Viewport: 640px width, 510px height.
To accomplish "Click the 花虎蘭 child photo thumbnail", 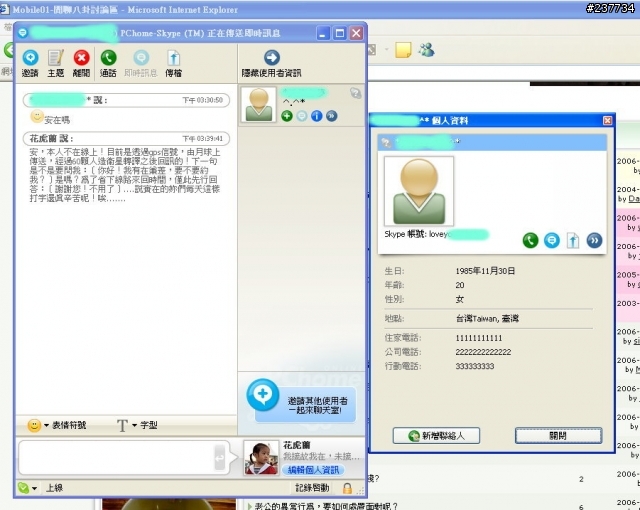I will [x=261, y=457].
